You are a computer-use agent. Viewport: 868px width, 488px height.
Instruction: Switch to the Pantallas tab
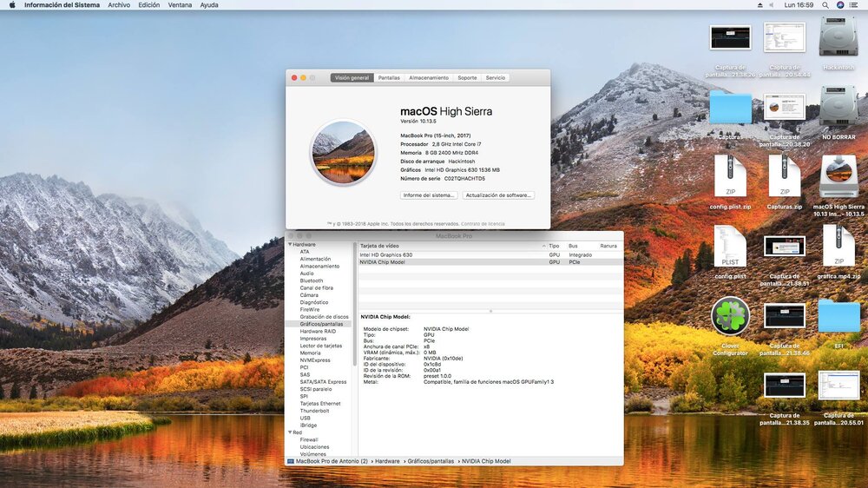(389, 78)
